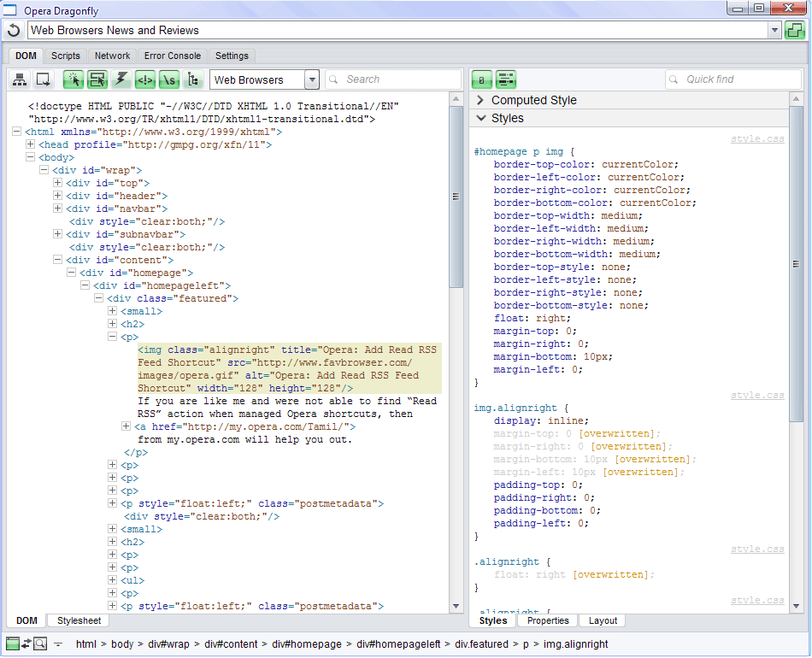The height and width of the screenshot is (658, 812).
Task: Click the show whitespace nodes icon
Action: pos(169,79)
